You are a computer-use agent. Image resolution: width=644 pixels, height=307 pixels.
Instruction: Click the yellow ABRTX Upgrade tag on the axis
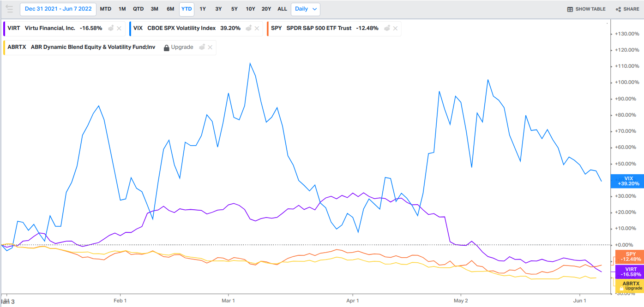pyautogui.click(x=630, y=286)
